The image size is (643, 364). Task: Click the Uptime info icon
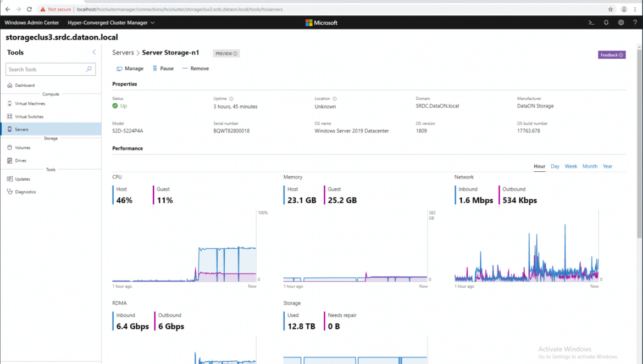(231, 99)
